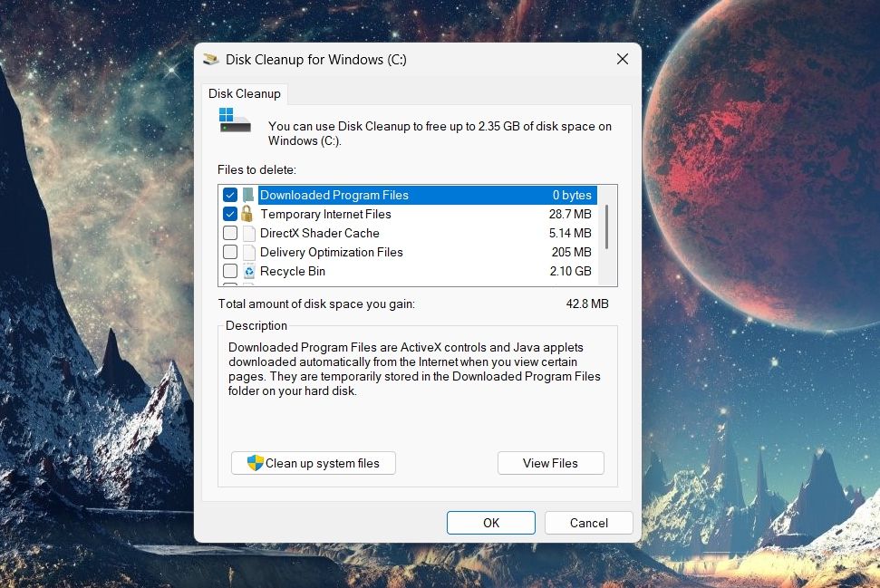This screenshot has height=588, width=880.
Task: Enable the DirectX Shader Cache checkbox
Action: coord(230,233)
